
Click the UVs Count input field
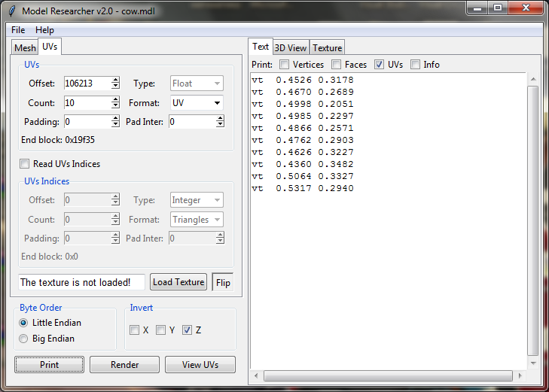coord(87,103)
